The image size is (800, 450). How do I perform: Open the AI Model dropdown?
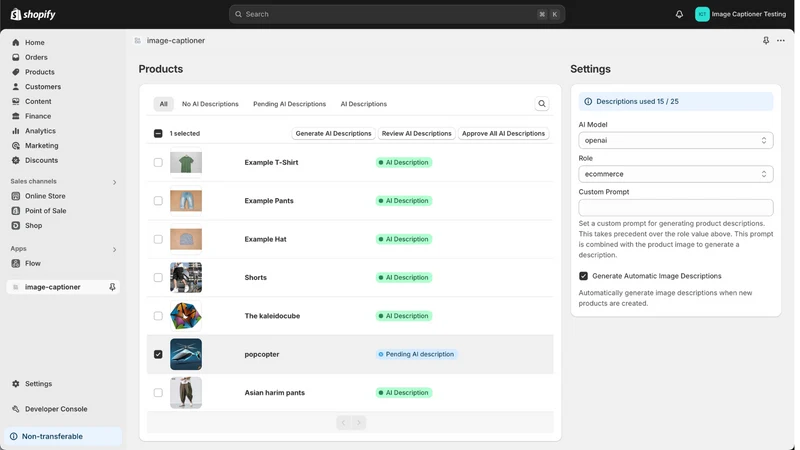[676, 140]
